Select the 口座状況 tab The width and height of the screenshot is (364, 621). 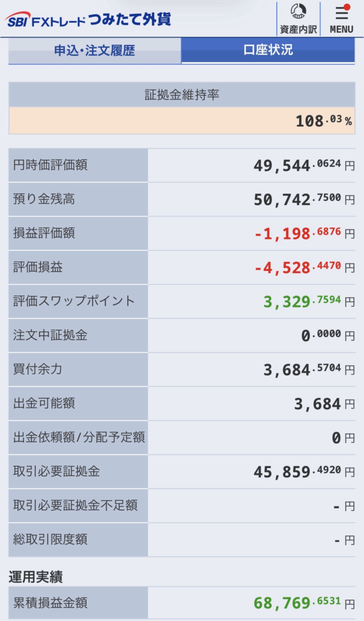coord(268,50)
